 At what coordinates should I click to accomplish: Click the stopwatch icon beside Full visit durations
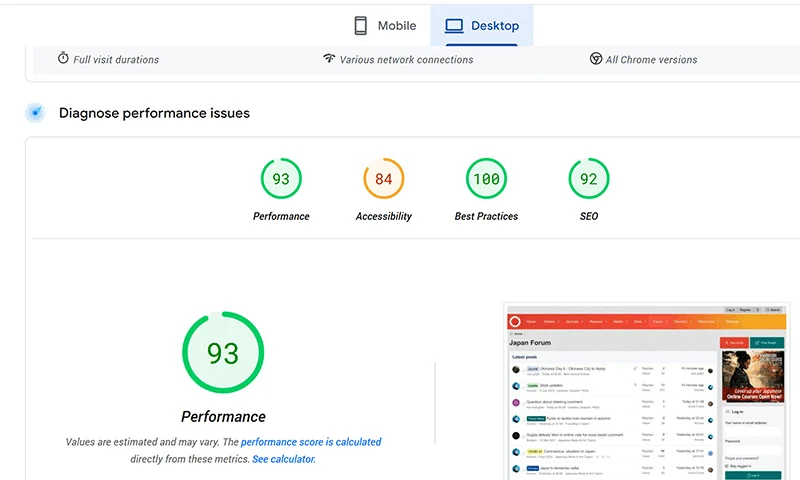(63, 58)
